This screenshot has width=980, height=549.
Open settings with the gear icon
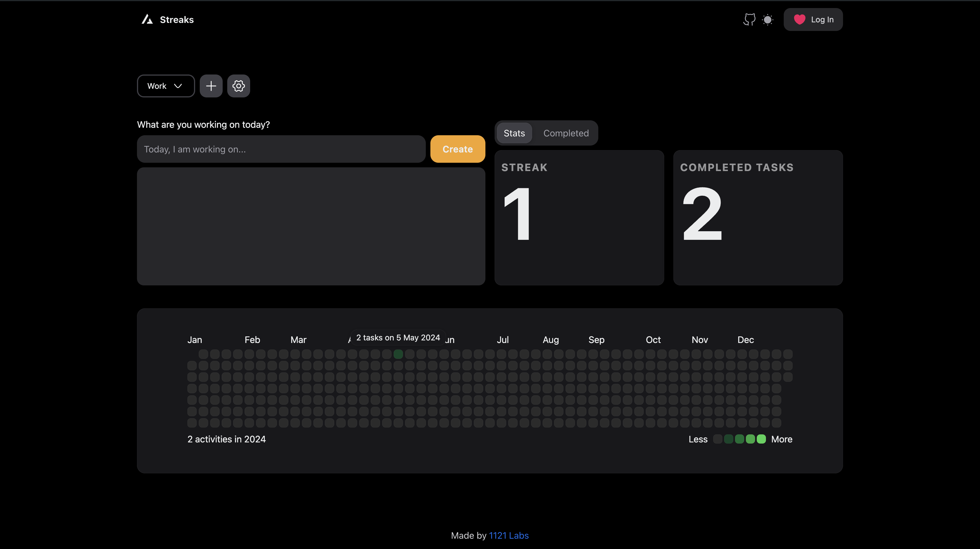click(x=238, y=86)
